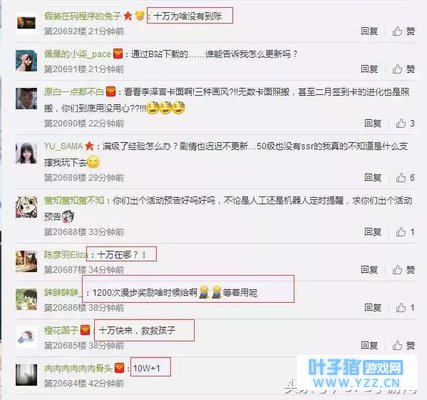Open YU_SAMA's avatar picture

coord(26,153)
